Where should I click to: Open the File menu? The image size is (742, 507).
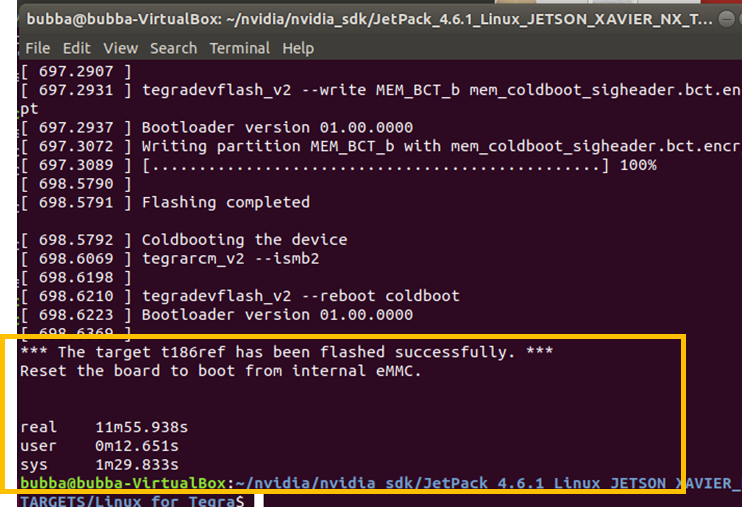37,48
